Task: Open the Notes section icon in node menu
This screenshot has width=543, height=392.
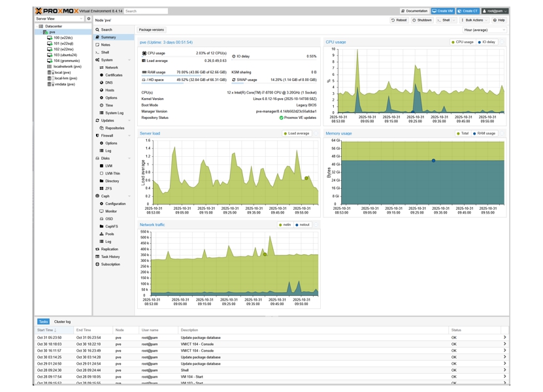Action: click(x=97, y=45)
